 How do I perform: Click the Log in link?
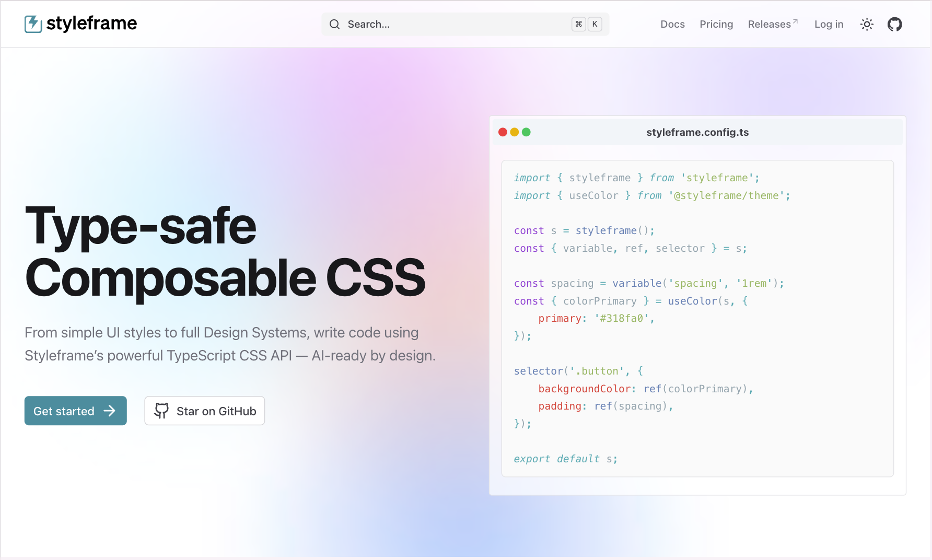pyautogui.click(x=829, y=24)
